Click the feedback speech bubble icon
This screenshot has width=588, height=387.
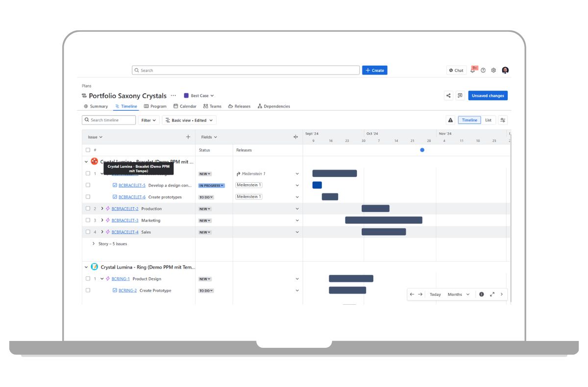460,96
